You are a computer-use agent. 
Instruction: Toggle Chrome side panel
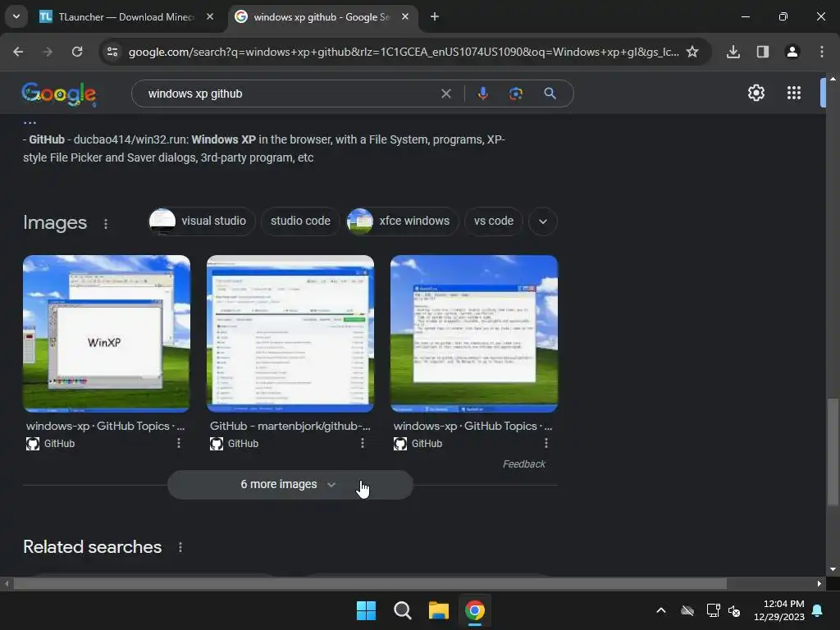coord(763,52)
